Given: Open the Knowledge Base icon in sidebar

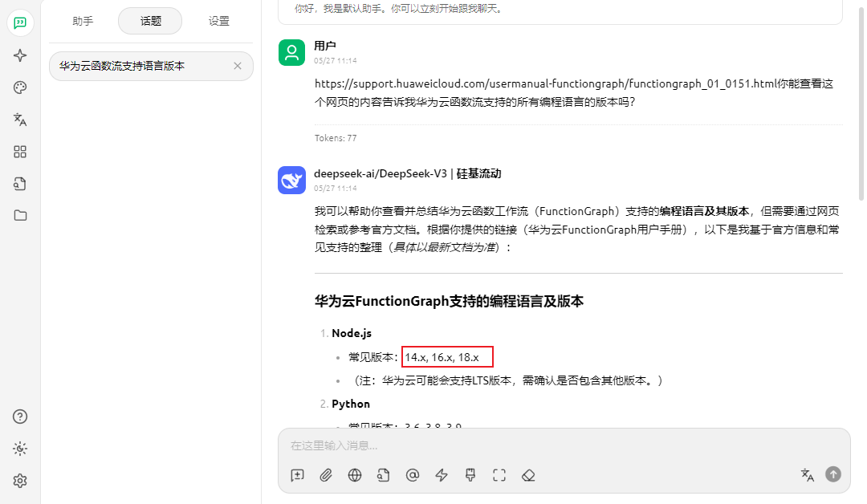Looking at the screenshot, I should 20,184.
